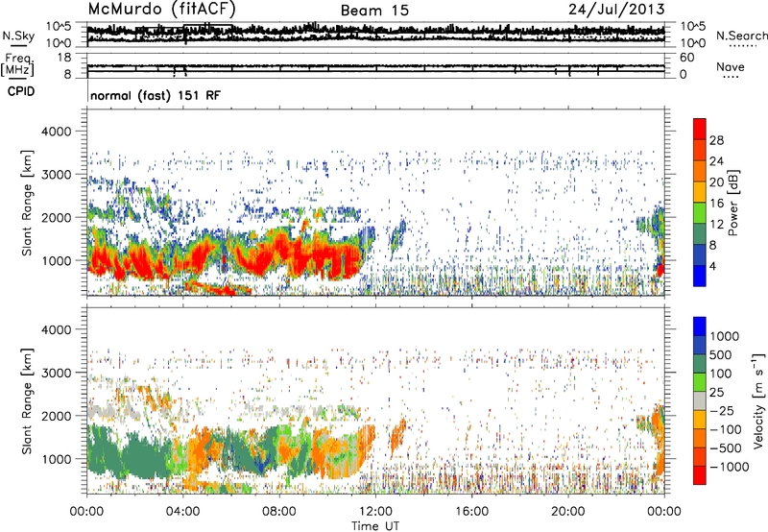The height and width of the screenshot is (532, 768).
Task: Click the 'Velocity [m s-1]' color bar label
Action: point(758,400)
